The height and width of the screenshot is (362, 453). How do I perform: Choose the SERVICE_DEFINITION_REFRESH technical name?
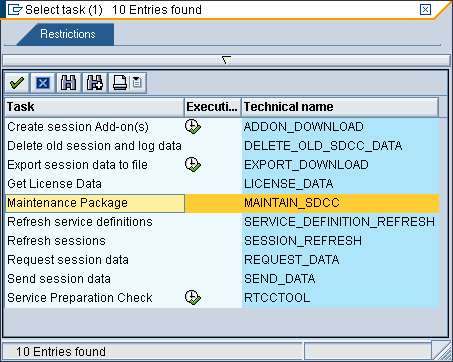coord(339,222)
